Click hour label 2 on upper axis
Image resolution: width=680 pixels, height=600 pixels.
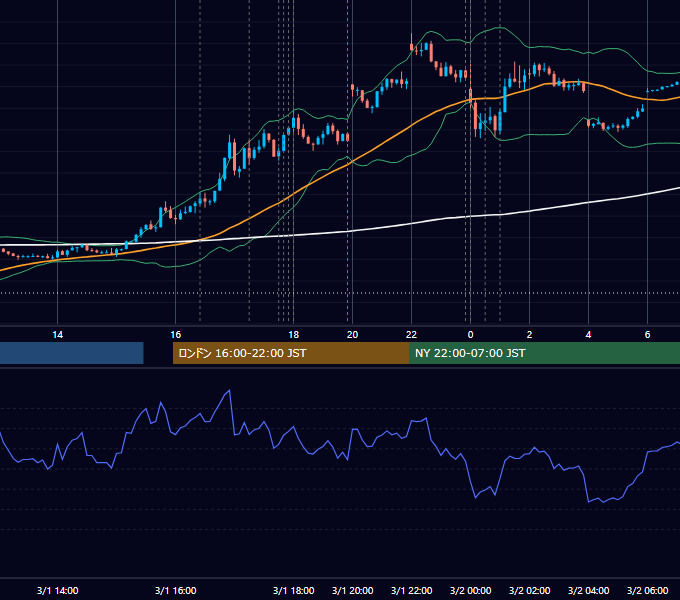[530, 335]
